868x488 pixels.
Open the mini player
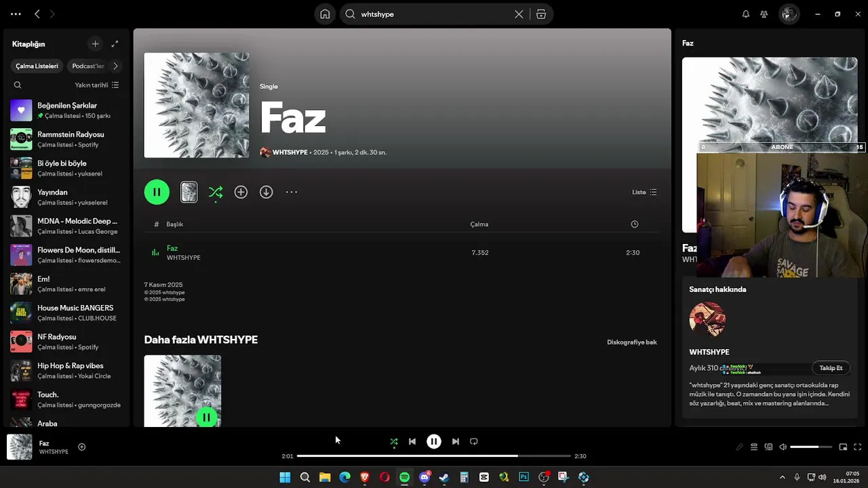844,447
